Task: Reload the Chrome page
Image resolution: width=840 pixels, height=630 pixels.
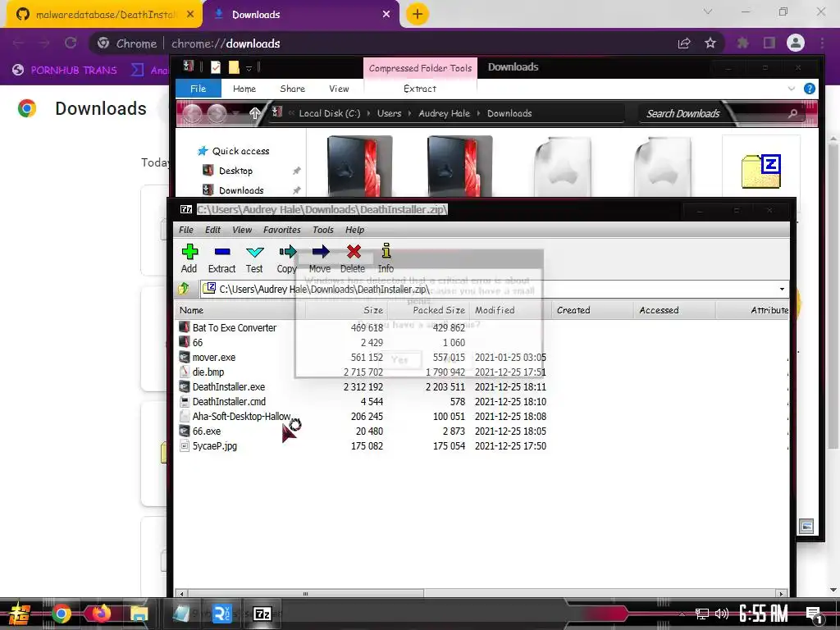Action: (71, 43)
